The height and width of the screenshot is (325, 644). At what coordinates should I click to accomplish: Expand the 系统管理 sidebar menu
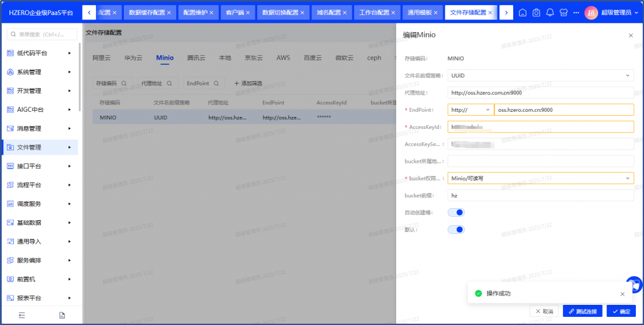(41, 72)
